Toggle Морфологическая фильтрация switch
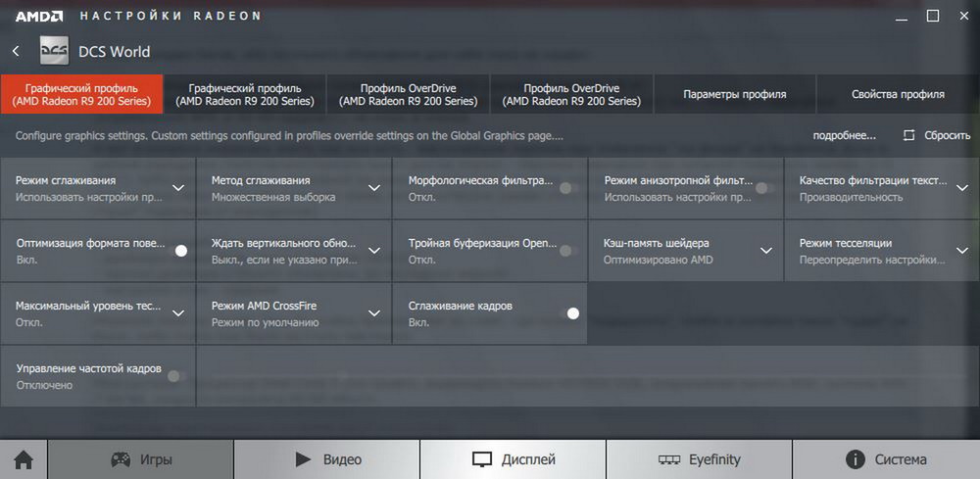The image size is (980, 479). click(x=568, y=188)
